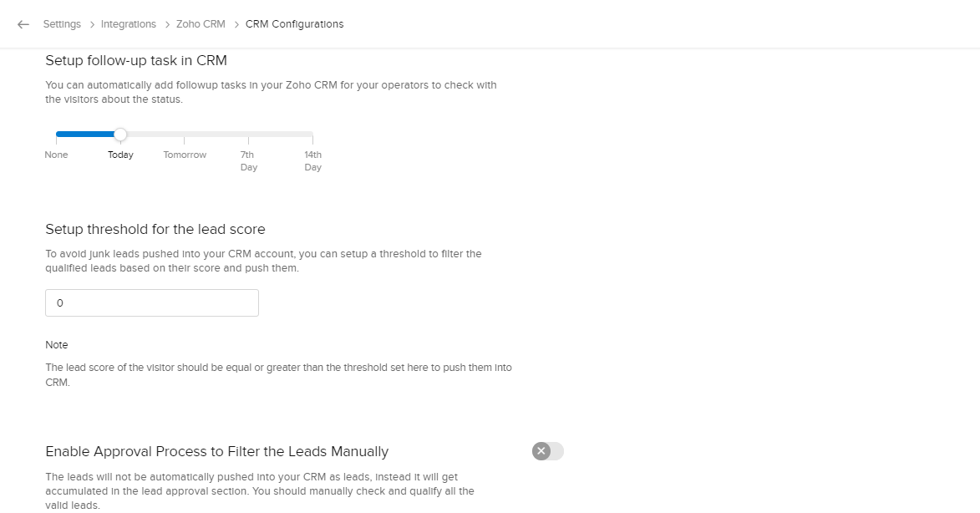The image size is (980, 513).
Task: Select the CRM Configurations breadcrumb
Action: coord(294,24)
